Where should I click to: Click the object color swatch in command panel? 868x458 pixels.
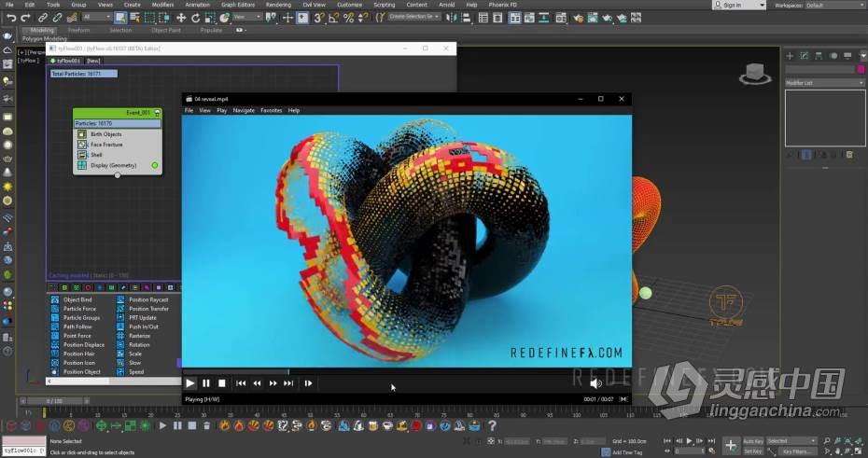click(861, 69)
